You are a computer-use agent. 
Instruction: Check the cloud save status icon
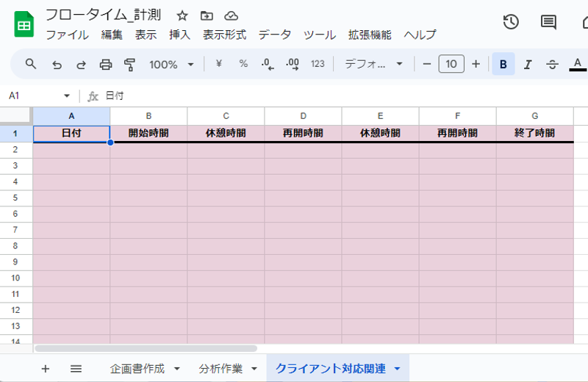point(231,15)
